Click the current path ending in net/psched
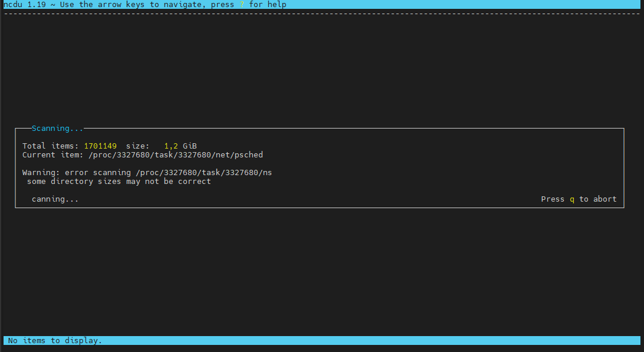The height and width of the screenshot is (352, 644). 175,155
